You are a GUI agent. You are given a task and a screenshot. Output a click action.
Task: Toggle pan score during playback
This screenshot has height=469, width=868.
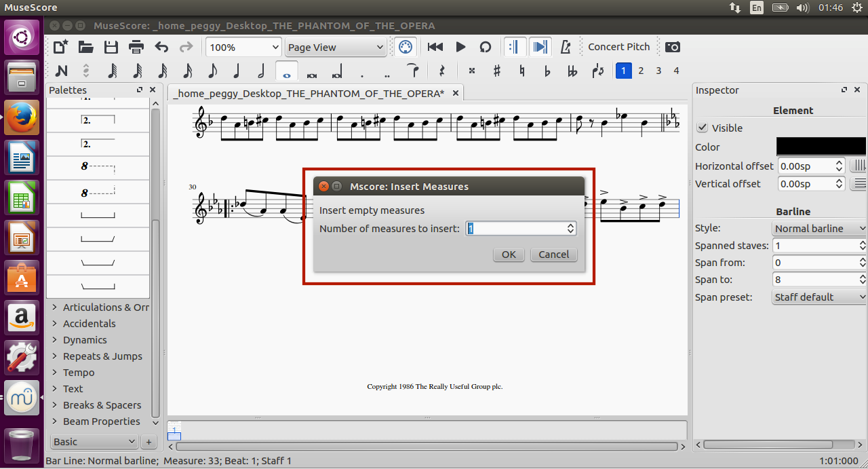(x=540, y=47)
